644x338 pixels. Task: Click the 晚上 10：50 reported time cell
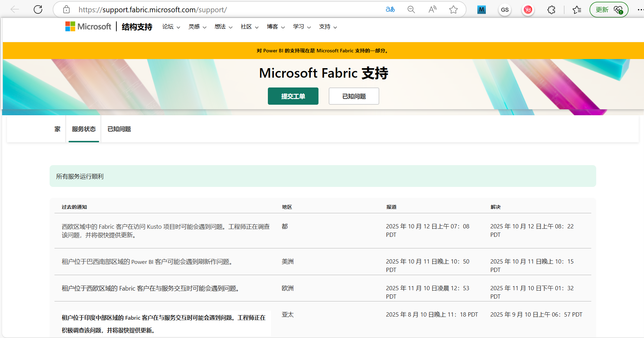428,266
